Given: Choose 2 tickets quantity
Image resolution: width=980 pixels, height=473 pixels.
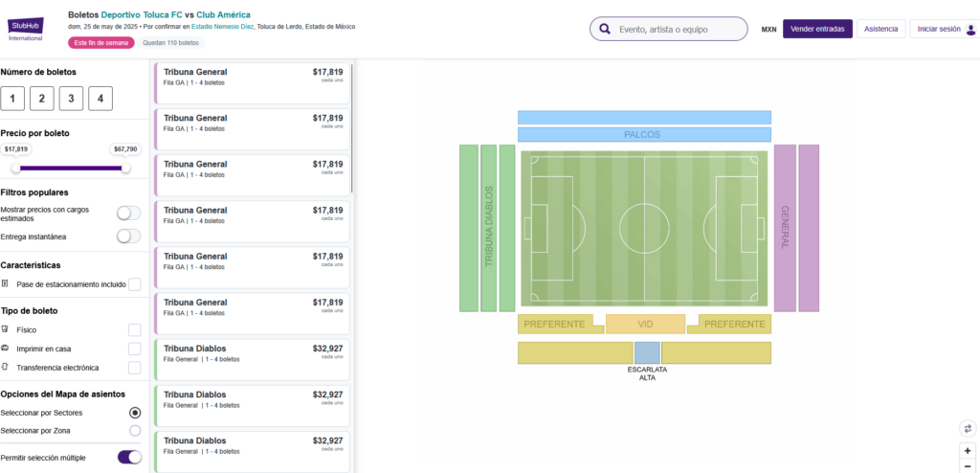Looking at the screenshot, I should (42, 99).
